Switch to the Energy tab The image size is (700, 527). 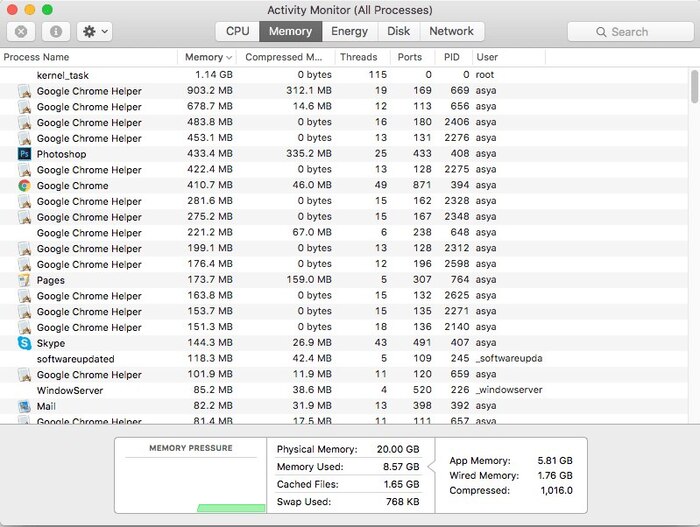pos(350,31)
